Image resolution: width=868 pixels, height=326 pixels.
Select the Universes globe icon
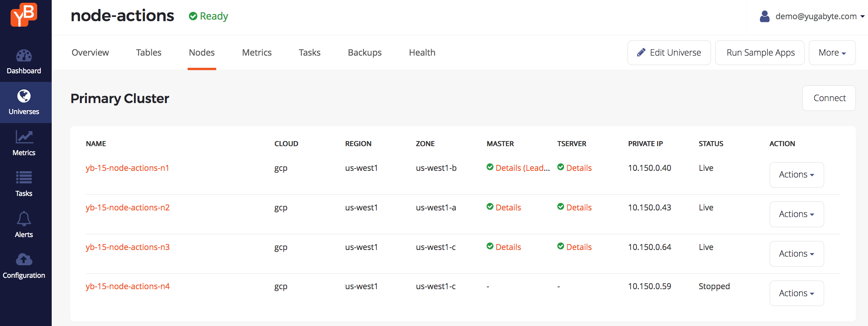pyautogui.click(x=24, y=96)
